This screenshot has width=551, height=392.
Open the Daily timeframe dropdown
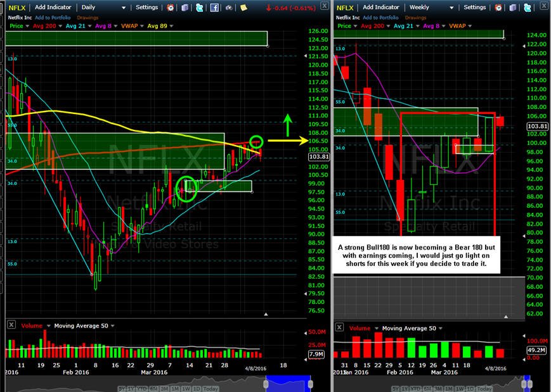tap(124, 8)
